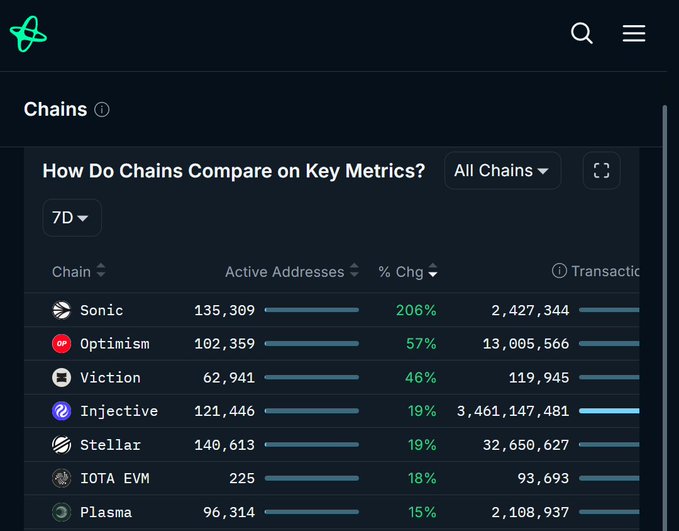Click the 206% change value

pyautogui.click(x=416, y=310)
